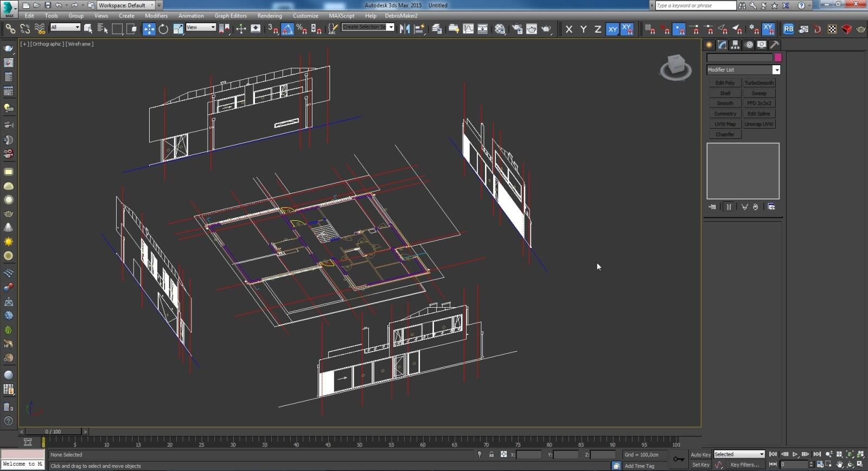Apply the TurboSmooth modifier button
This screenshot has width=868, height=471.
(759, 83)
